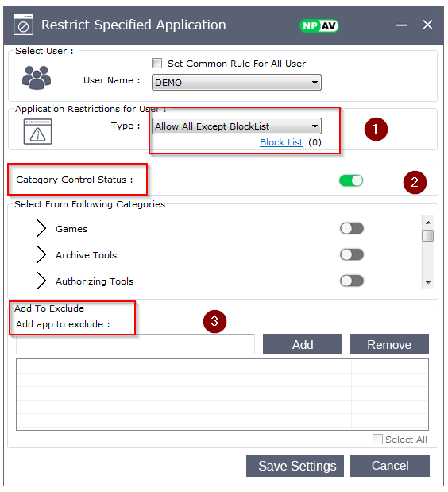Click the Restrict Application title bar icon

[x=23, y=25]
